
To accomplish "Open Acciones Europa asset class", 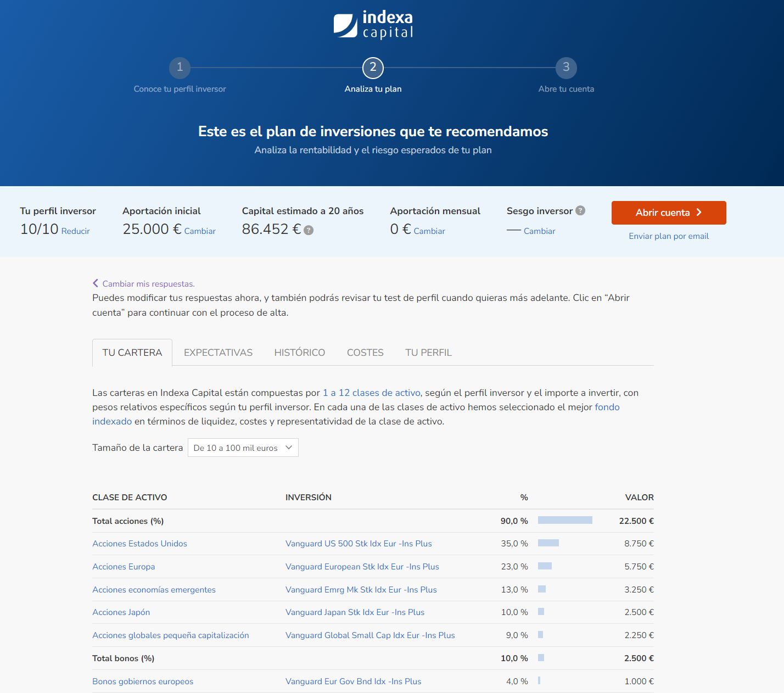I will tap(124, 567).
